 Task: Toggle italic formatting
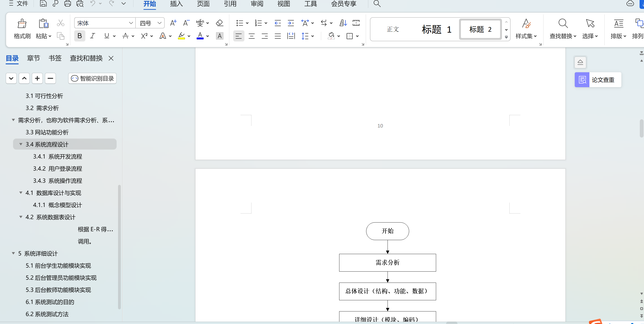click(93, 36)
